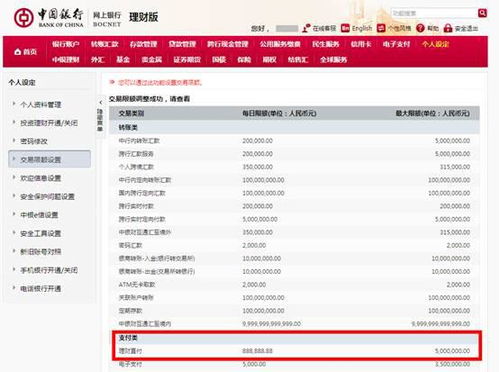
Task: Expand 安全保护问题设置 in the sidebar
Action: coord(47,197)
